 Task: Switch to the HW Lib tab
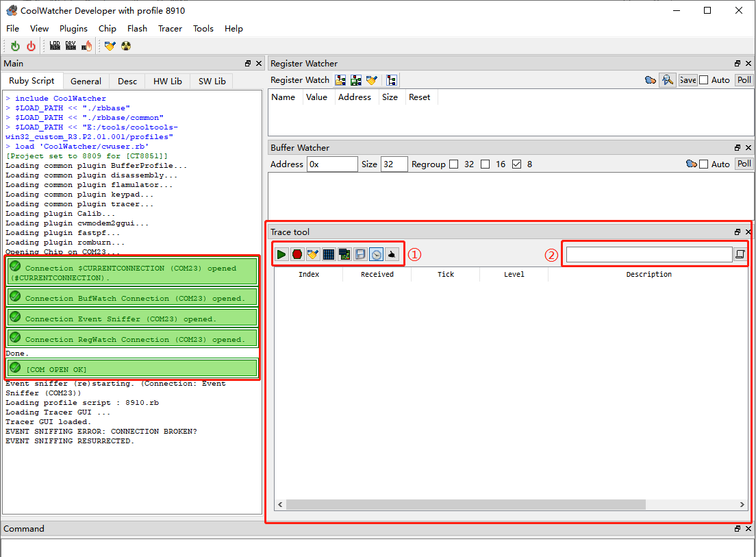167,81
